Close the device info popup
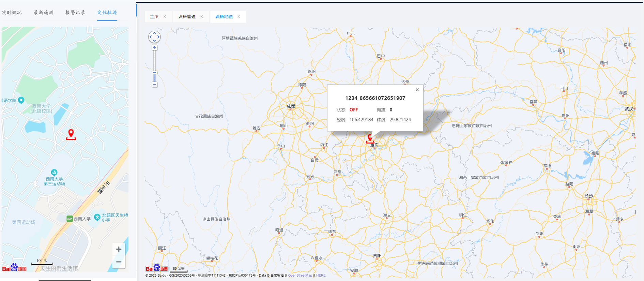The height and width of the screenshot is (281, 644). 417,90
